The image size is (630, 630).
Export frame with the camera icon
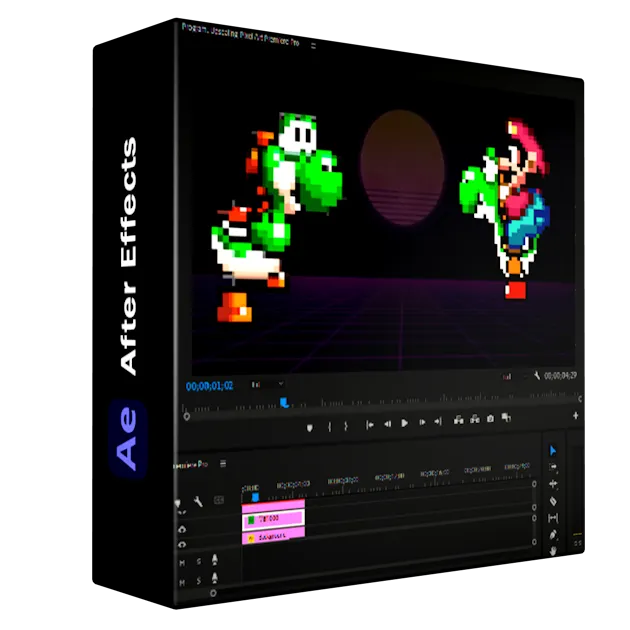(491, 419)
